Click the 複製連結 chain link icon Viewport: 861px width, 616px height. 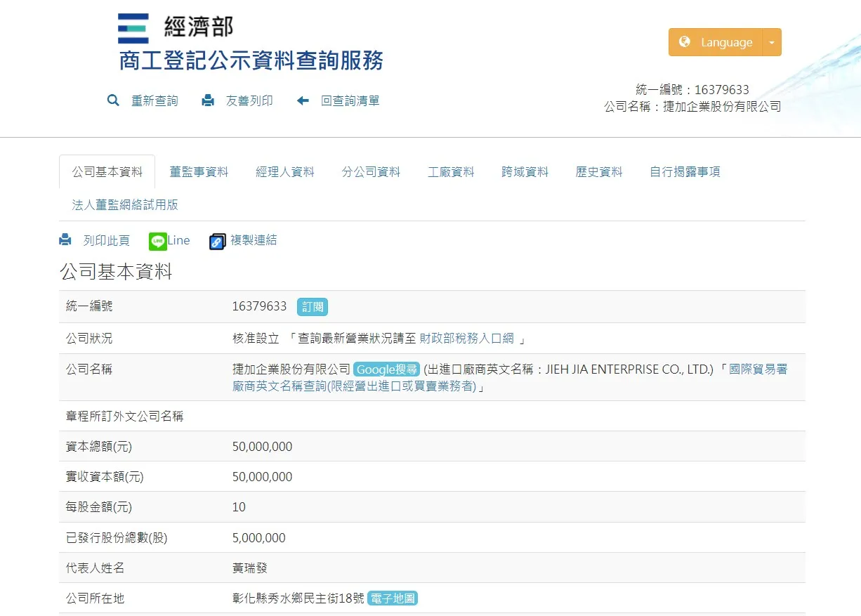coord(218,241)
